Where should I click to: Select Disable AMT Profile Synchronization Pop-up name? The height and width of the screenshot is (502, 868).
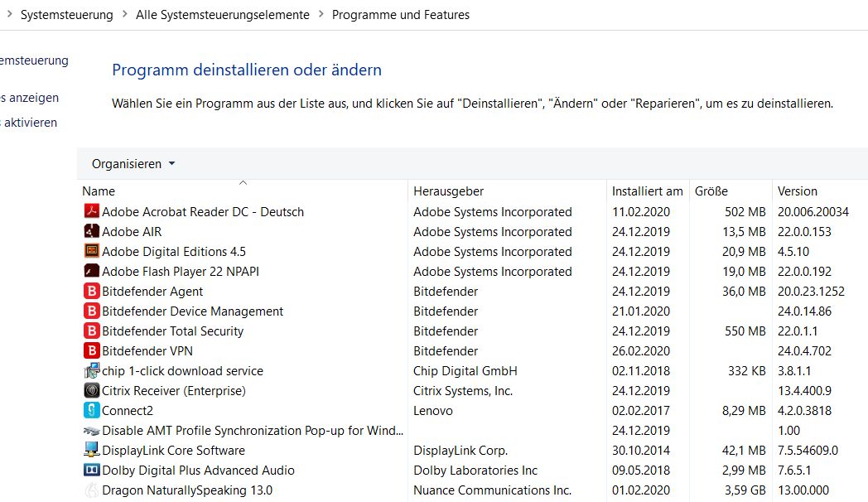pos(253,431)
